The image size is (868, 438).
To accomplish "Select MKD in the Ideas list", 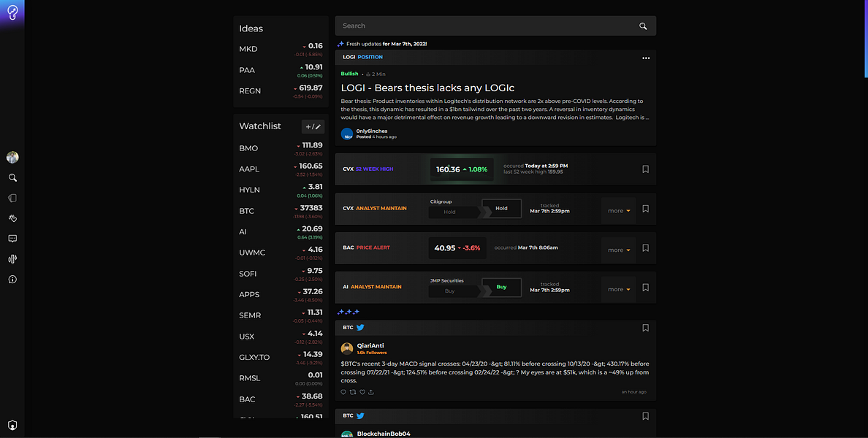I will coord(281,49).
